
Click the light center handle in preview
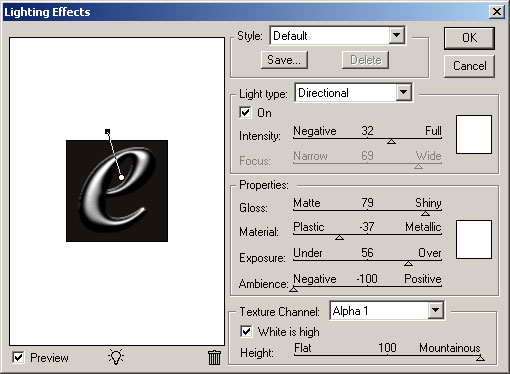point(122,178)
